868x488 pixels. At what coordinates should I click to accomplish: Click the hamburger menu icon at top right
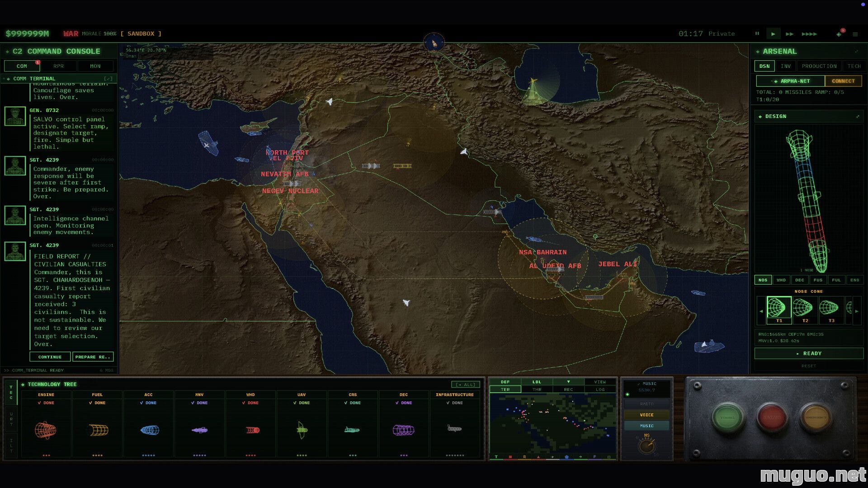[x=855, y=34]
